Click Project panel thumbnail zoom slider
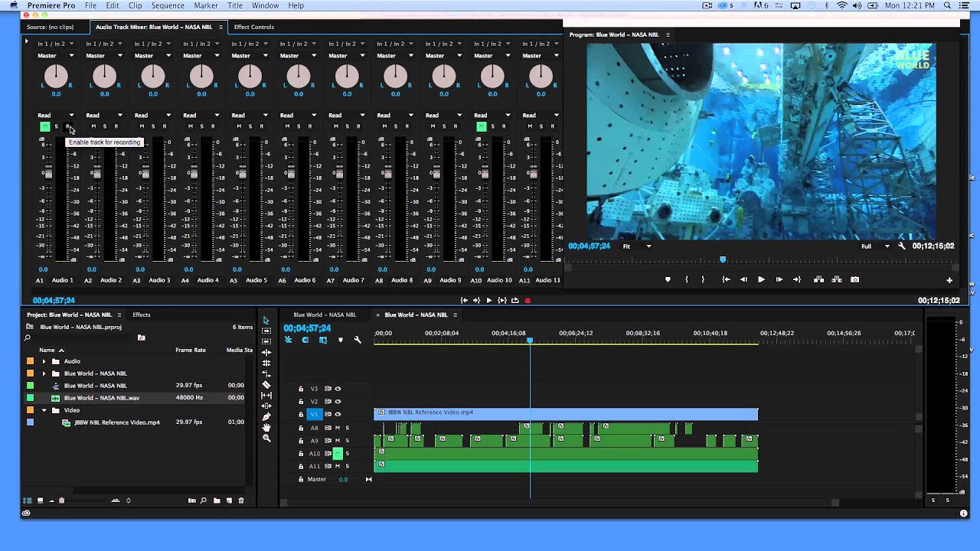Screen dimensions: 980x551 click(62, 500)
